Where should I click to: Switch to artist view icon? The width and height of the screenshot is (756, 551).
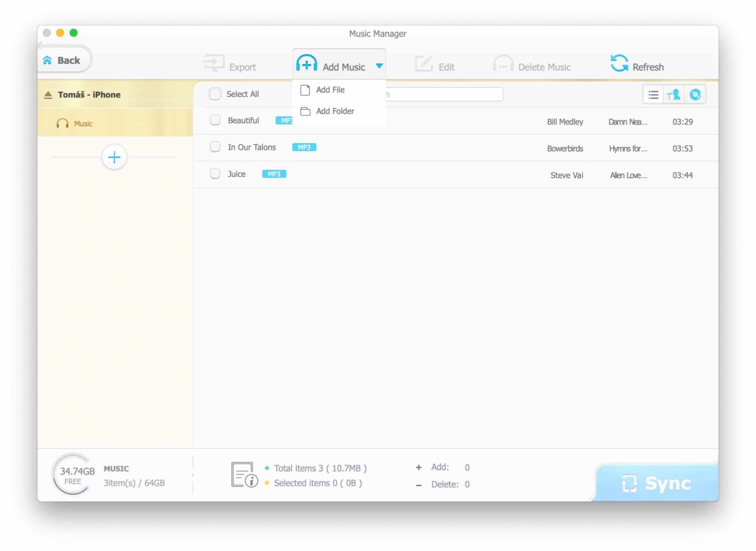674,95
